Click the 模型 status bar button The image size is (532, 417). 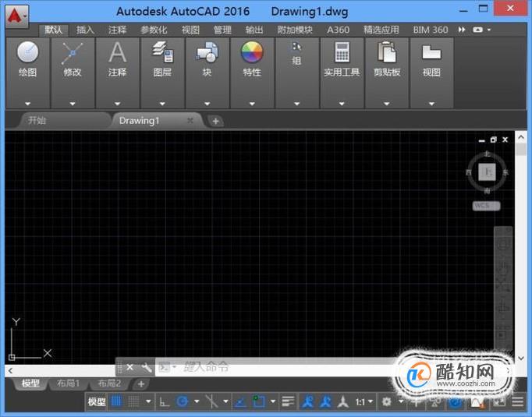point(97,402)
